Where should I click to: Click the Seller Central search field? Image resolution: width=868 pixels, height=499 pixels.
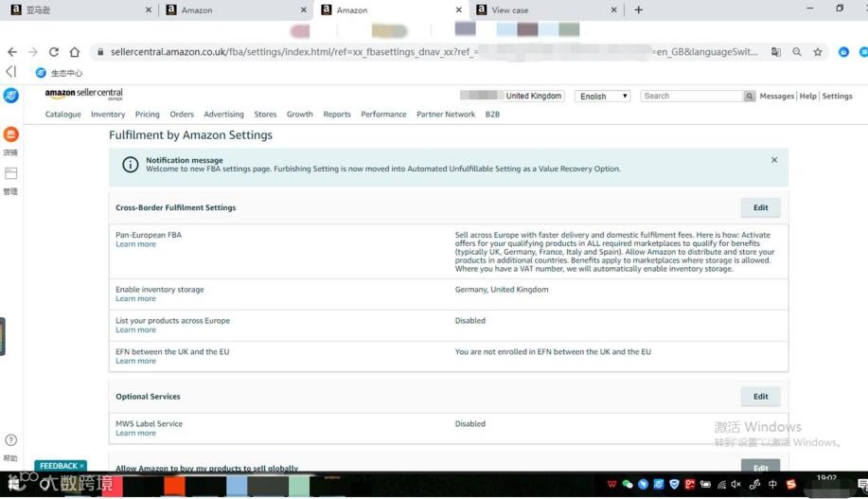coord(691,96)
